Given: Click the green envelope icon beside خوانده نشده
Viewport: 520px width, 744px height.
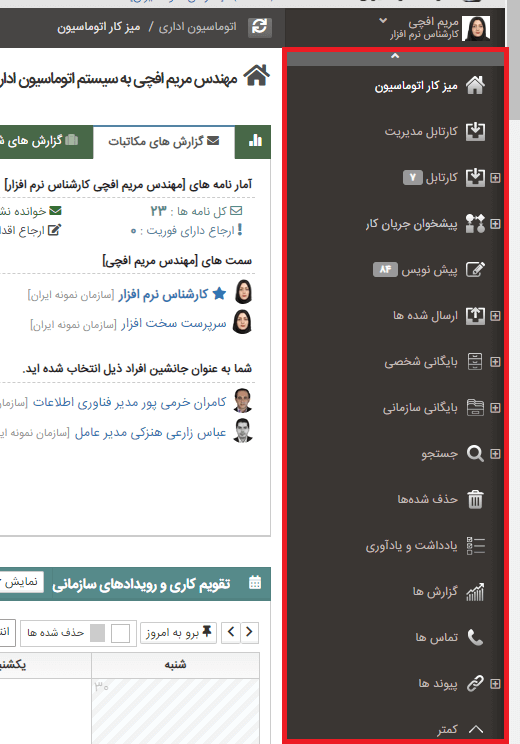Looking at the screenshot, I should pos(56,210).
